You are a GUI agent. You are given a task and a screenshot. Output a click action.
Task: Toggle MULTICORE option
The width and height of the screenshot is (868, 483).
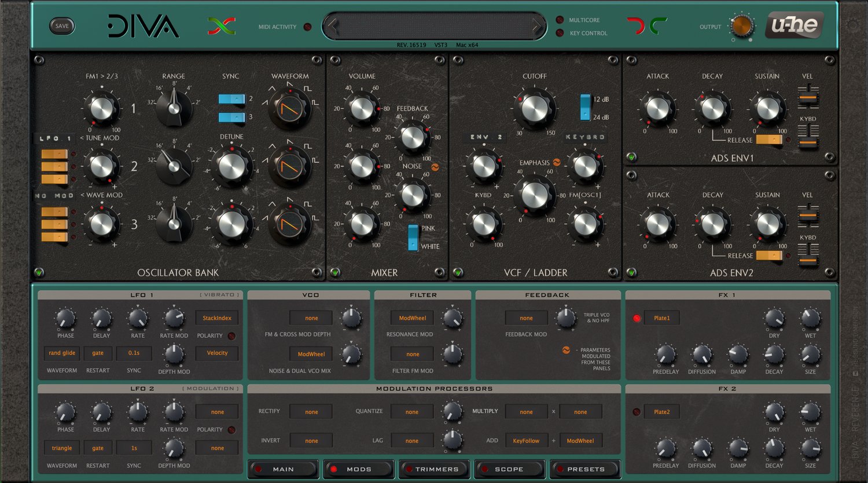(560, 20)
